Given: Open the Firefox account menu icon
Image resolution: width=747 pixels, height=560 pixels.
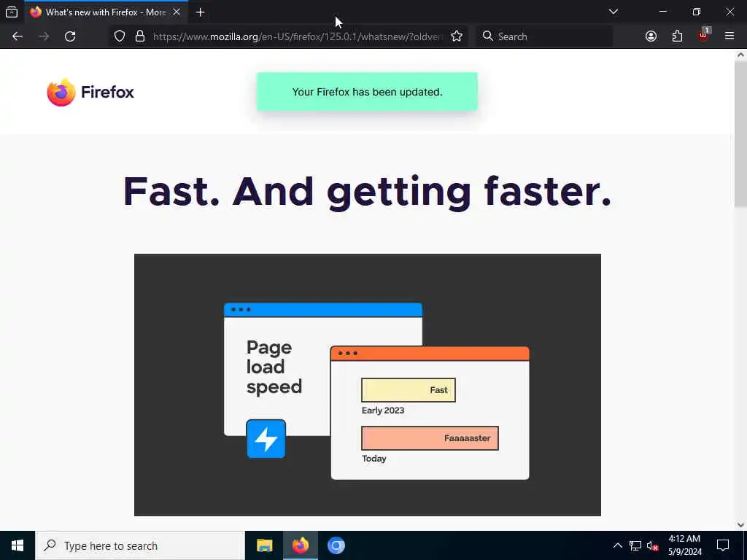Looking at the screenshot, I should pyautogui.click(x=651, y=36).
